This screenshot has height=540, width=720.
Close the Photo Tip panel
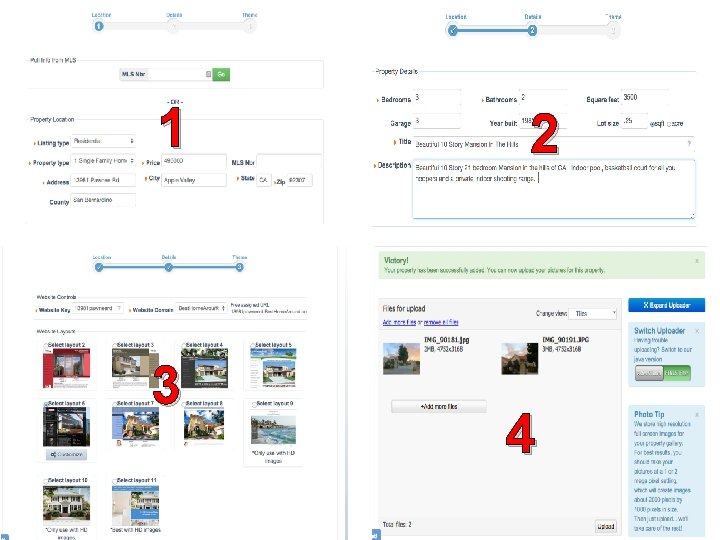coord(697,415)
